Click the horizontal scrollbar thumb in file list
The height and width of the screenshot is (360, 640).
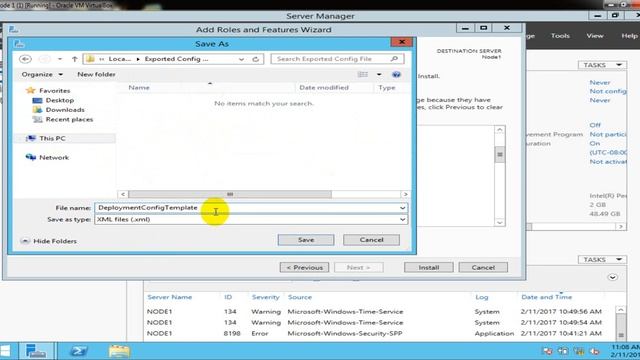pyautogui.click(x=230, y=194)
